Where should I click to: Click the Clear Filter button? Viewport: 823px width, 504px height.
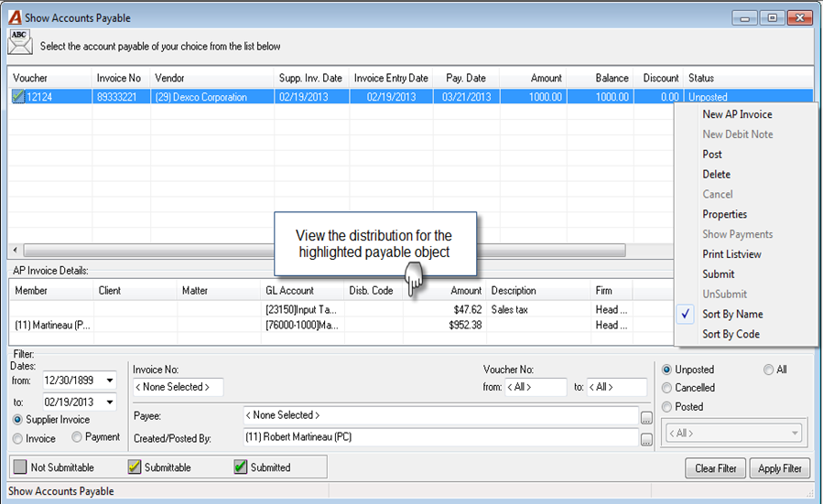(x=715, y=468)
